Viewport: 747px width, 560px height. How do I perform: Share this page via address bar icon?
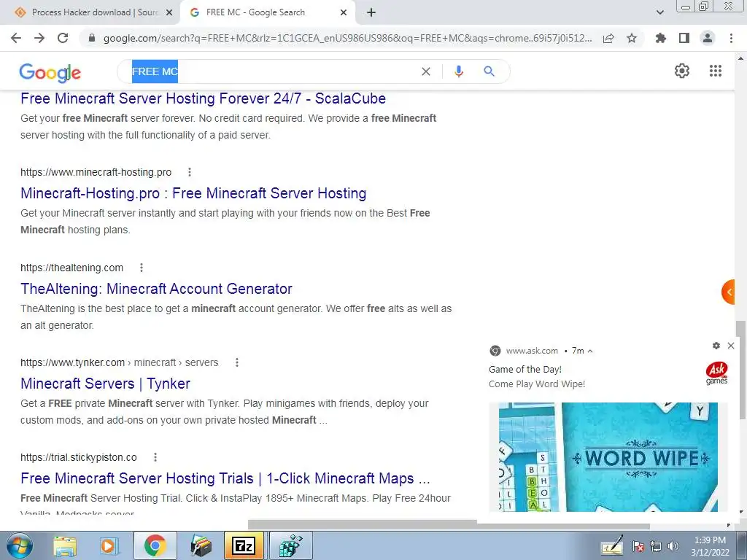pyautogui.click(x=608, y=38)
